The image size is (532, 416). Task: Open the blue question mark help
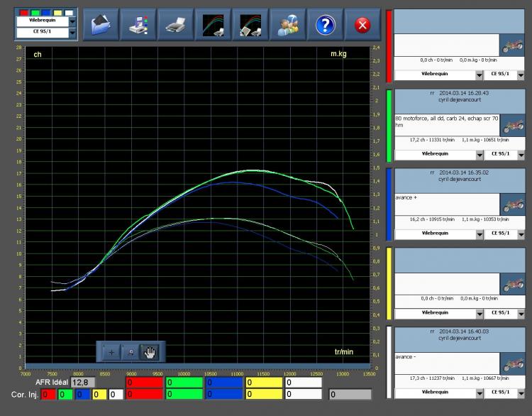pos(324,26)
